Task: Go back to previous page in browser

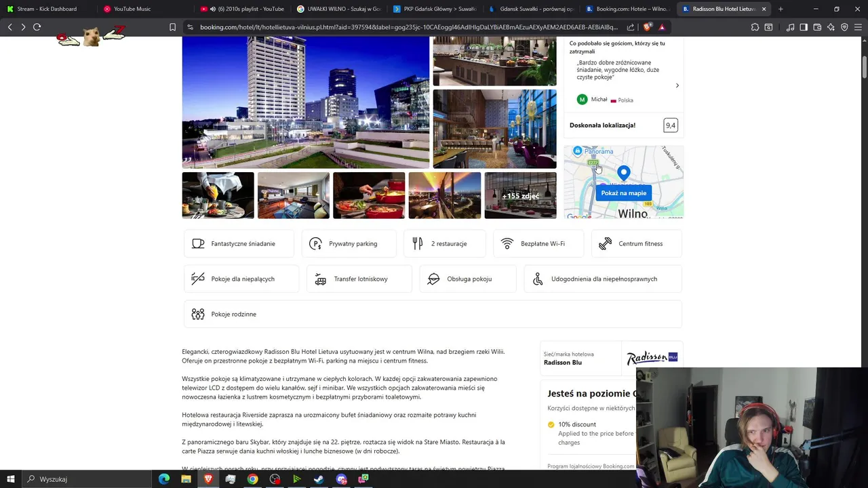Action: tap(9, 27)
